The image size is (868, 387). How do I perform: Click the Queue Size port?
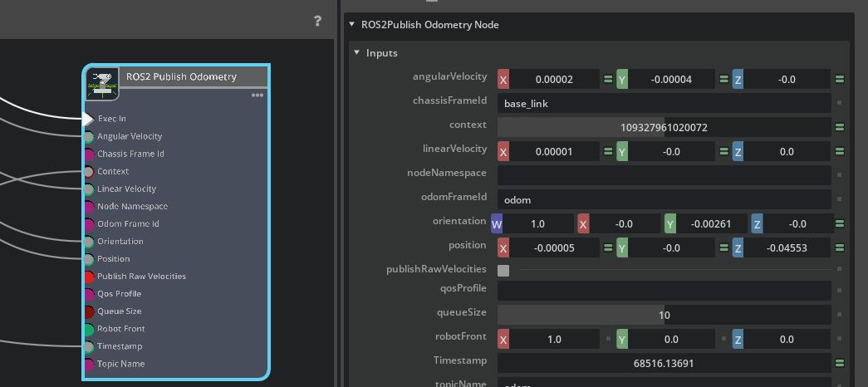coord(88,311)
